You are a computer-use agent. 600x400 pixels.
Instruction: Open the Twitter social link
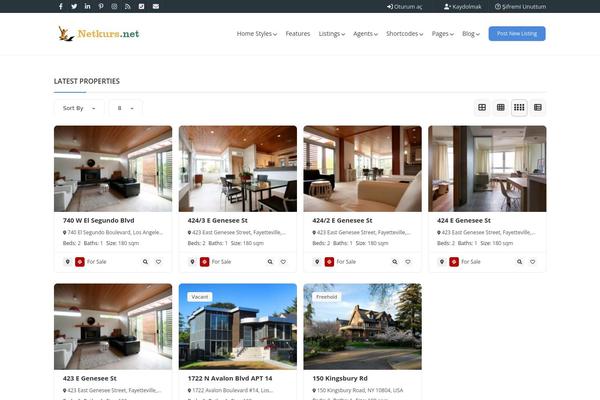74,7
